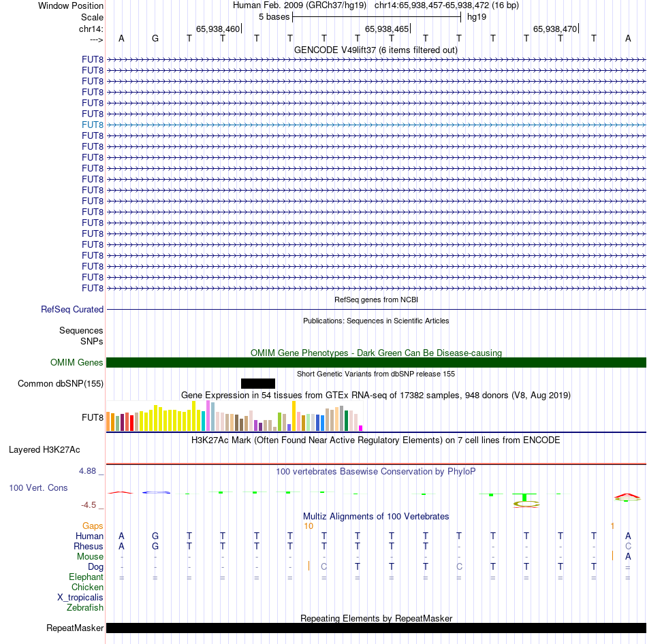Select the dark green OMIM Genes bar
Screen dimensions: 647x644
(x=376, y=362)
